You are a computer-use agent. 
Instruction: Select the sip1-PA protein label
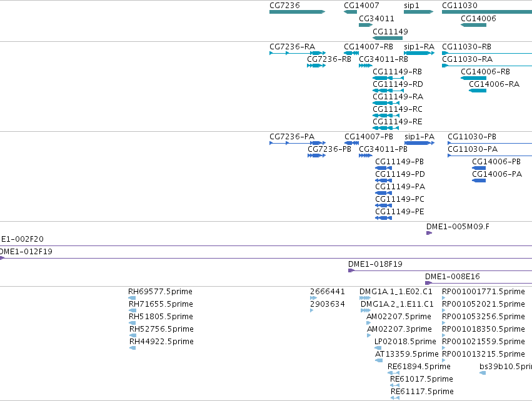coord(419,137)
